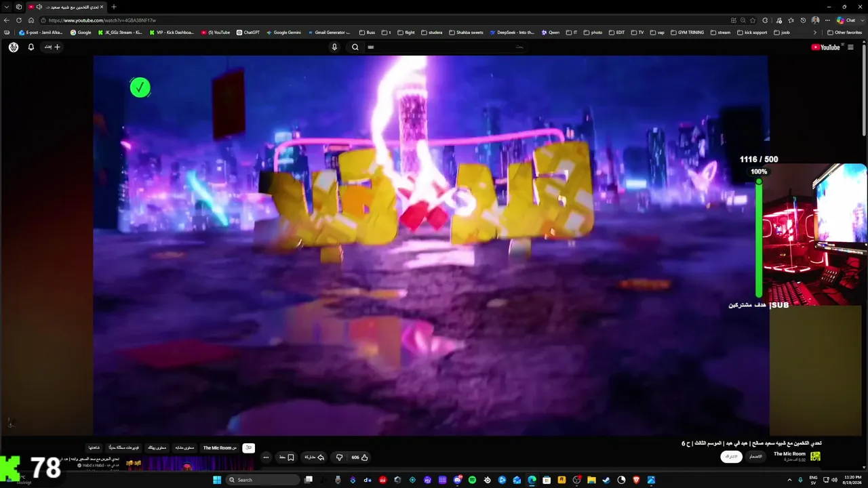Open the DeepSeek bookmark
The image size is (868, 488).
[512, 33]
